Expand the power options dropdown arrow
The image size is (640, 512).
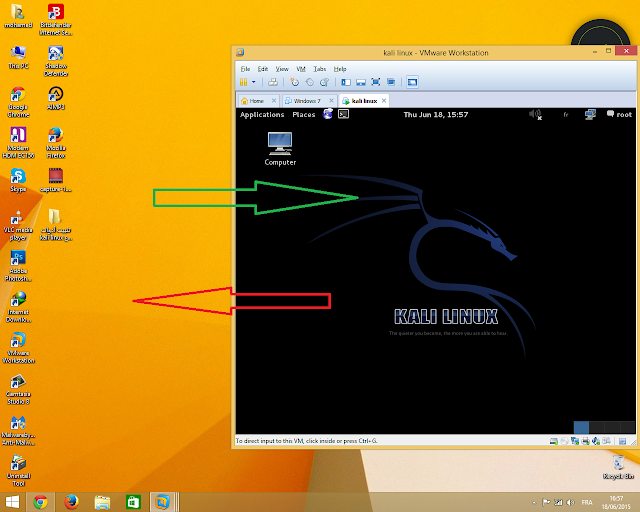(253, 82)
